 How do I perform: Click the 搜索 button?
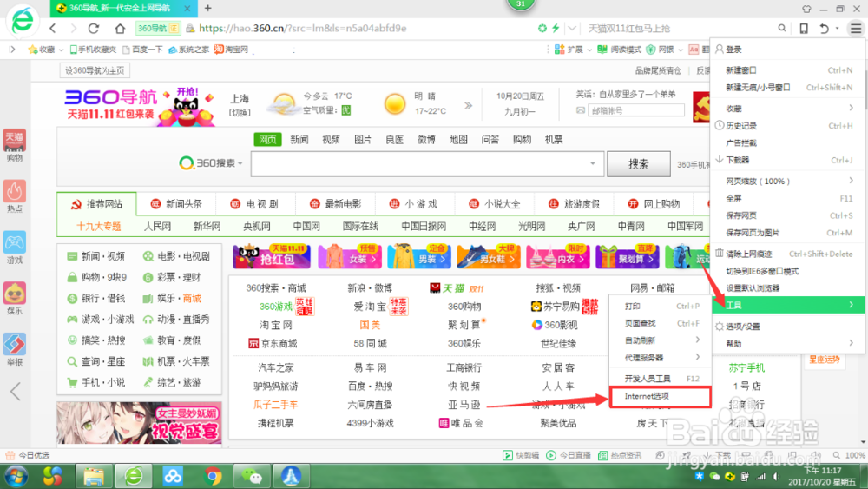(638, 164)
